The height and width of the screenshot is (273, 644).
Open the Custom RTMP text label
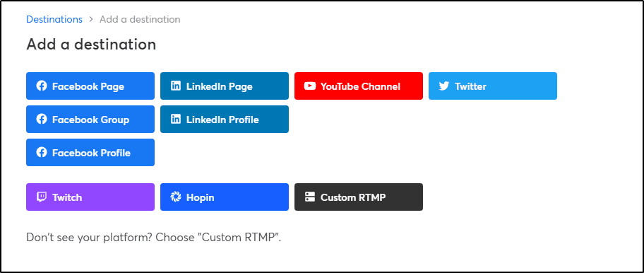click(353, 197)
